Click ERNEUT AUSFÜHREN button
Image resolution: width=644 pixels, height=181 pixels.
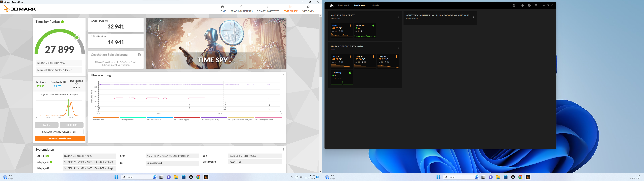pyautogui.click(x=60, y=138)
